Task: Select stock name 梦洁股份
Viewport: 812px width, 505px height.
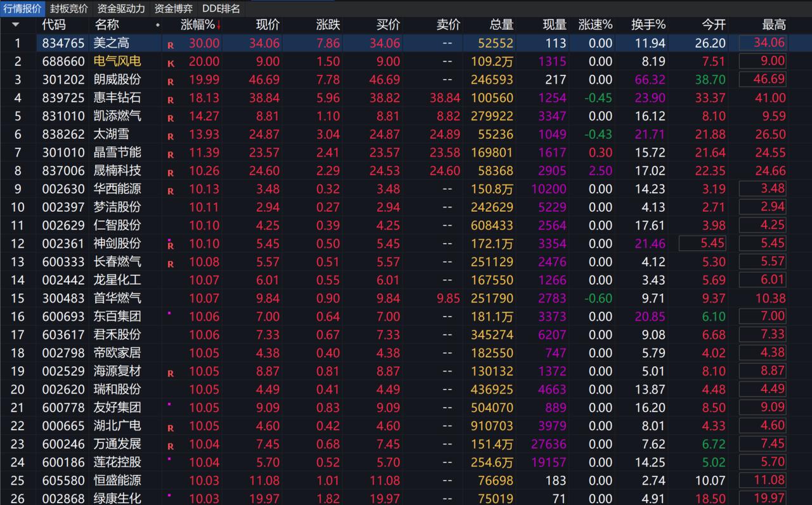Action: pyautogui.click(x=117, y=207)
